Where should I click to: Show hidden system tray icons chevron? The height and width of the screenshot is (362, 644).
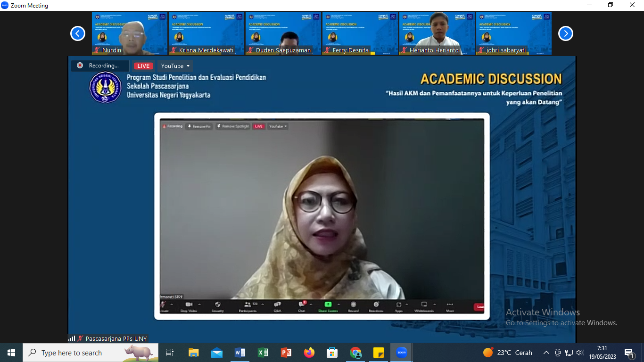pyautogui.click(x=546, y=353)
